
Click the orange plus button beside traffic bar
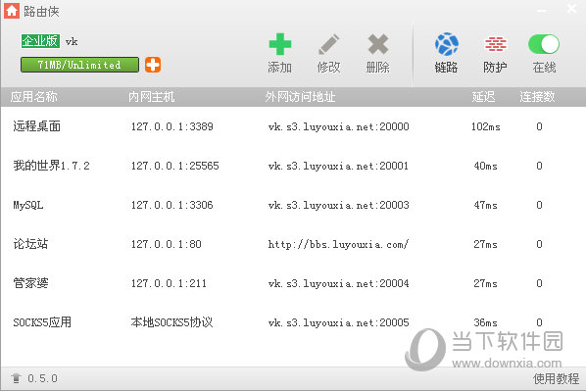(153, 65)
